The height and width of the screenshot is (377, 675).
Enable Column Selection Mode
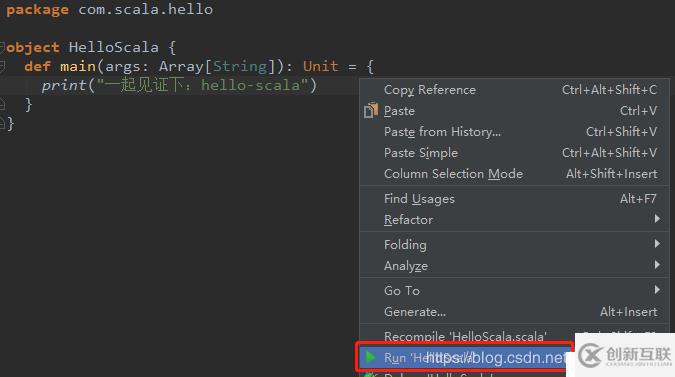pos(514,174)
